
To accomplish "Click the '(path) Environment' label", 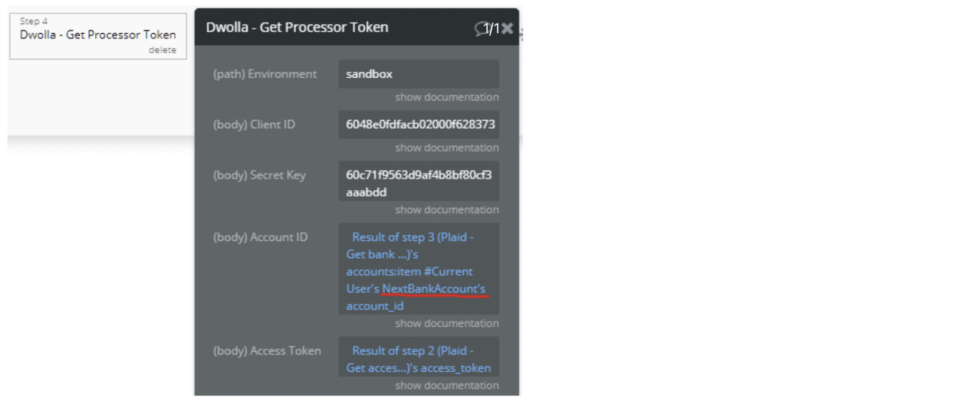I will click(x=265, y=74).
